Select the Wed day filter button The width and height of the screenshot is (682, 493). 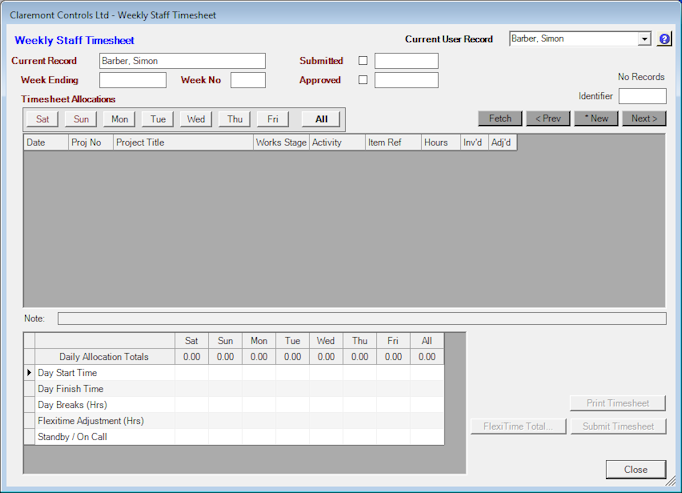[196, 119]
